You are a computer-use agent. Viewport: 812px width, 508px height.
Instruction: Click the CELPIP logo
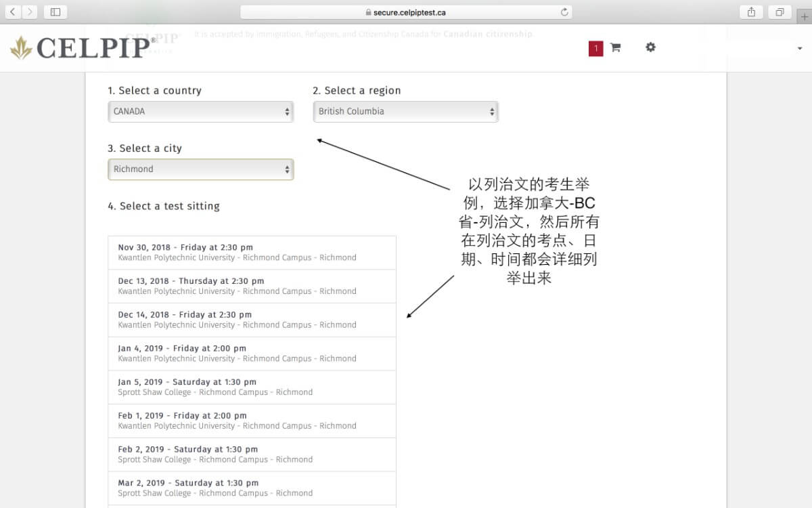tap(84, 47)
